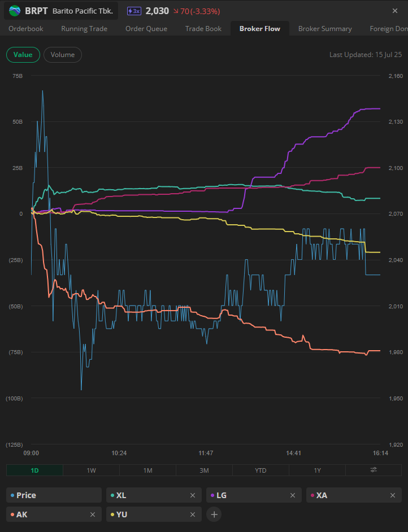Click the Barito Pacific company logo
Screen dimensions: 408x532
tap(15, 11)
